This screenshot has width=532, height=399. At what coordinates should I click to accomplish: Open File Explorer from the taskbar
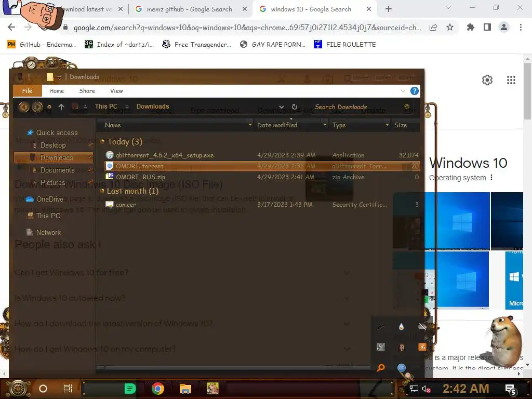[185, 389]
